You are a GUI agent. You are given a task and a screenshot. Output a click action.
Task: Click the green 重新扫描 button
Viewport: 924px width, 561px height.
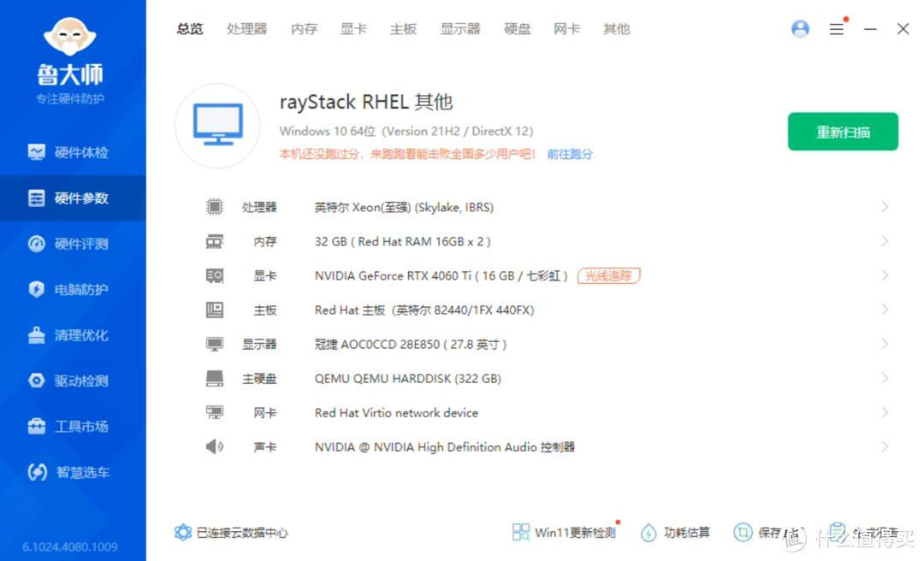tap(843, 132)
